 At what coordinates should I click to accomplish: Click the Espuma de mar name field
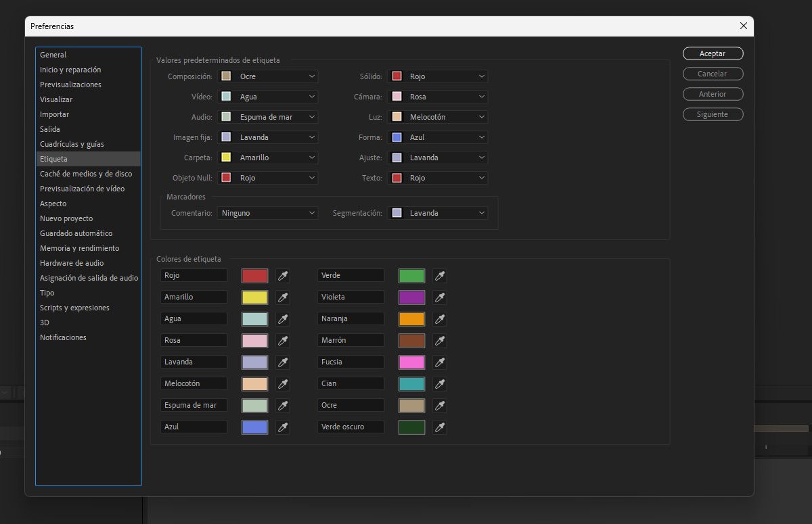[x=194, y=405]
